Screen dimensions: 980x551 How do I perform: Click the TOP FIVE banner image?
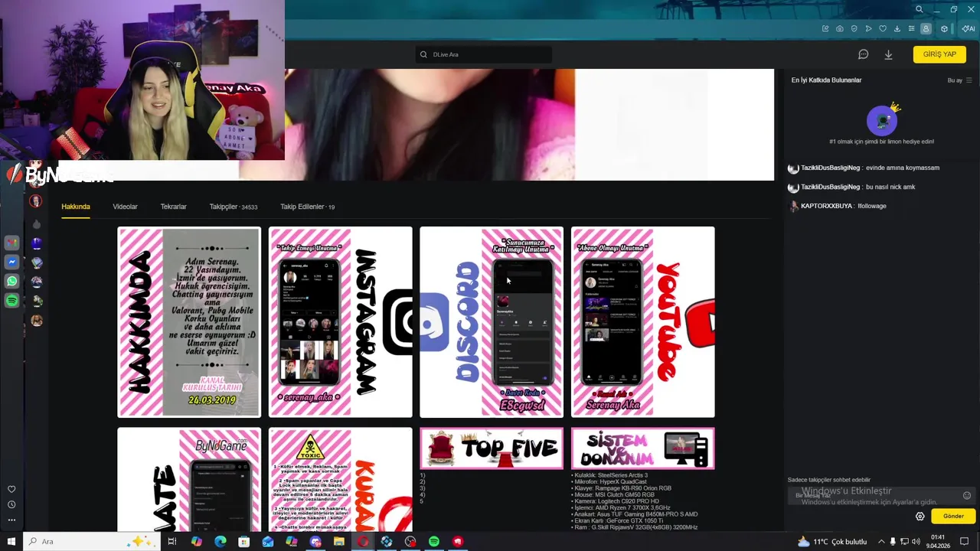click(492, 448)
